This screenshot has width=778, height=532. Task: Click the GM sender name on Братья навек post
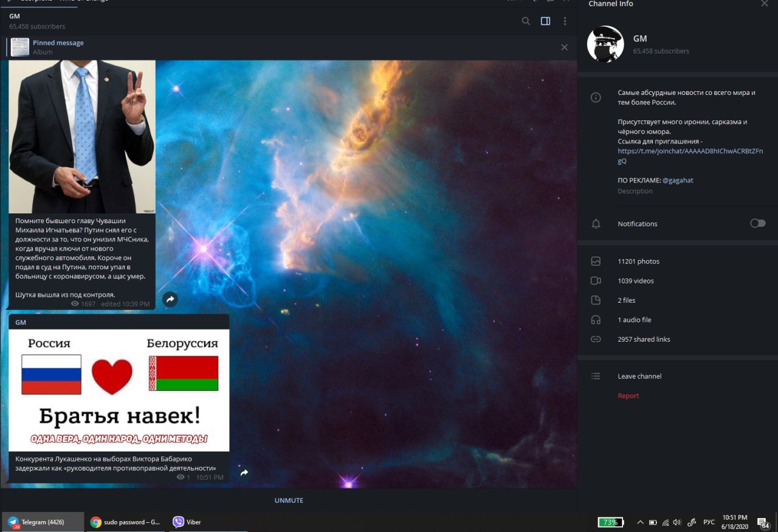(21, 322)
